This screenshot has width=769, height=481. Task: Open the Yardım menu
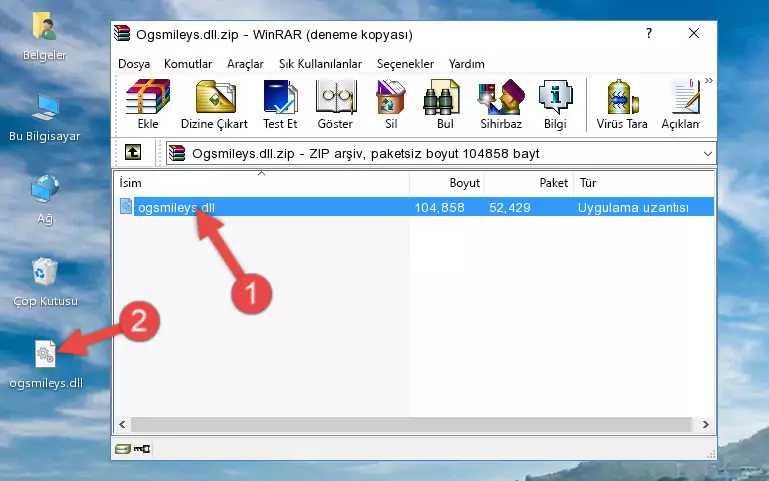(x=466, y=64)
